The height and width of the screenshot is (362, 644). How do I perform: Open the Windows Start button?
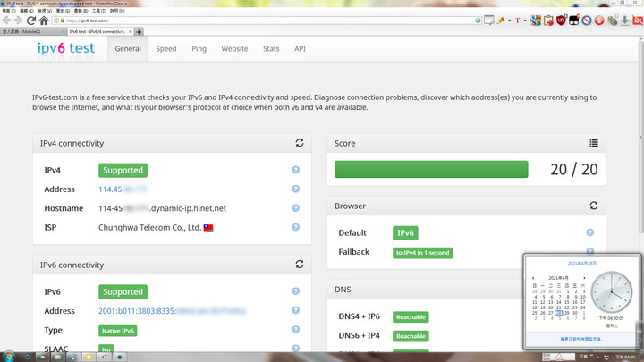pyautogui.click(x=8, y=357)
